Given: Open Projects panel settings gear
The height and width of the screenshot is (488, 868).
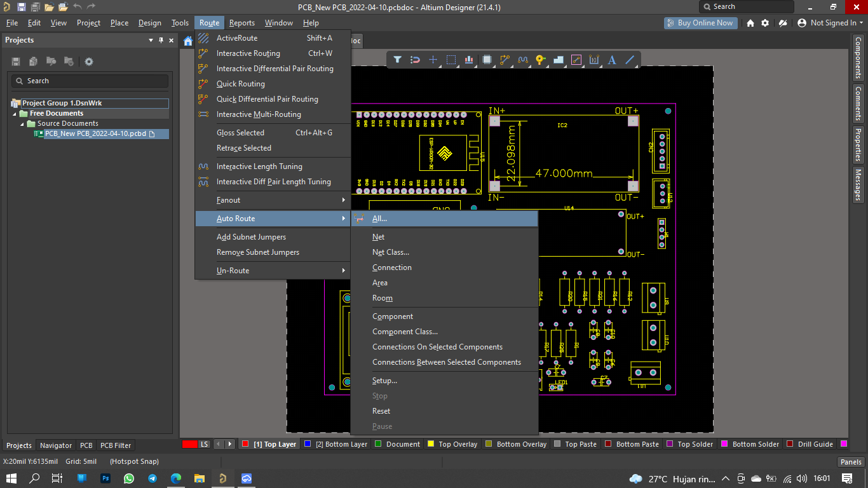Looking at the screenshot, I should (89, 62).
